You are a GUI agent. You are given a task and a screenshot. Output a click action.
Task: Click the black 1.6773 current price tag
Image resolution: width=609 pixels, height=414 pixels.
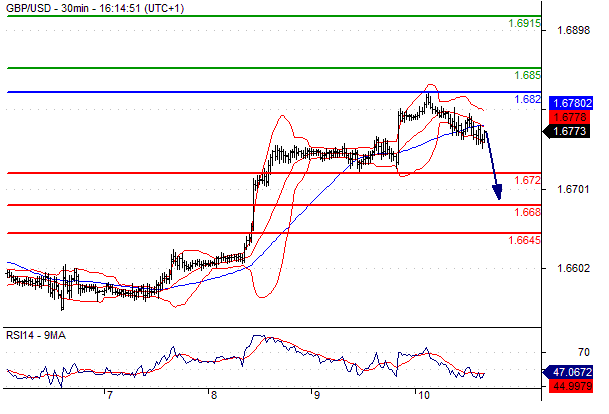567,131
